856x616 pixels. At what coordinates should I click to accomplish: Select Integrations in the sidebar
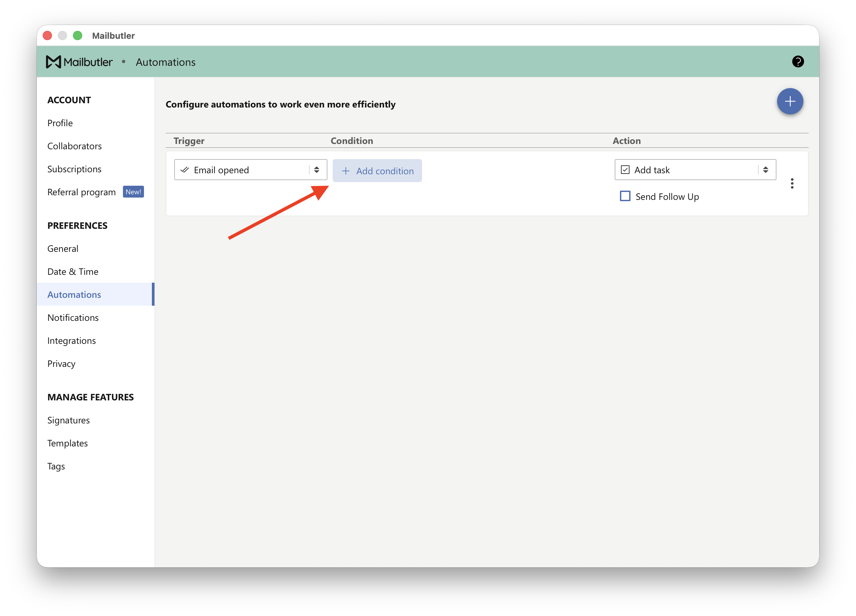[71, 341]
